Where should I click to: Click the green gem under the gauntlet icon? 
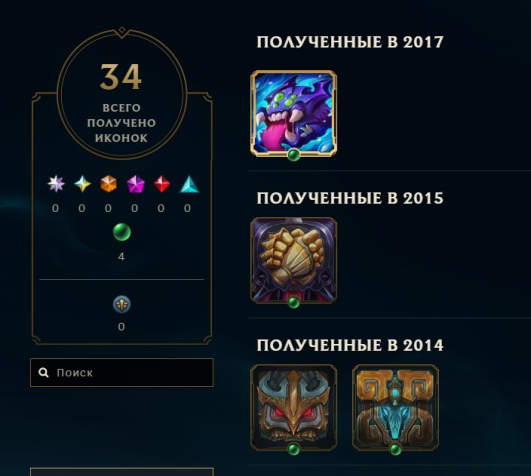[294, 302]
